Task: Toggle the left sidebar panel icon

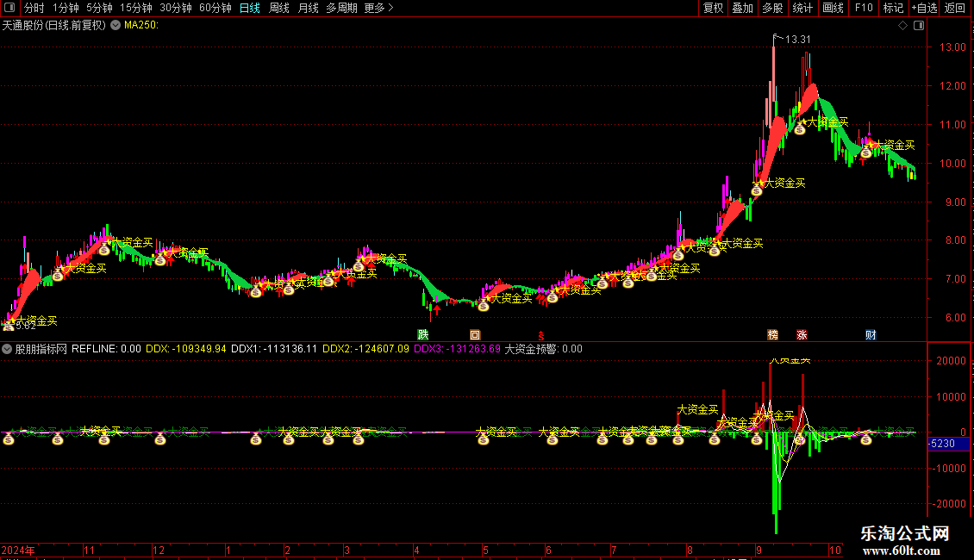Action: (x=9, y=8)
